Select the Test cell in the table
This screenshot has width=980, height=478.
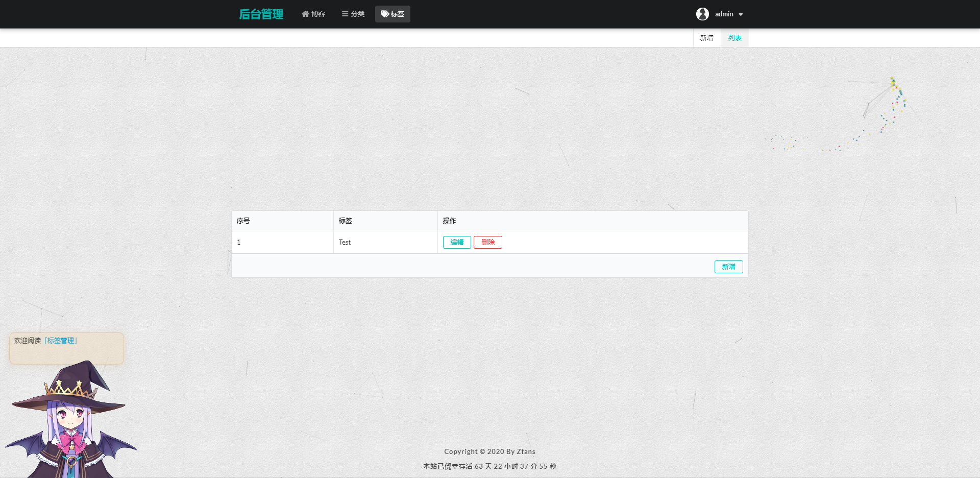coord(345,243)
